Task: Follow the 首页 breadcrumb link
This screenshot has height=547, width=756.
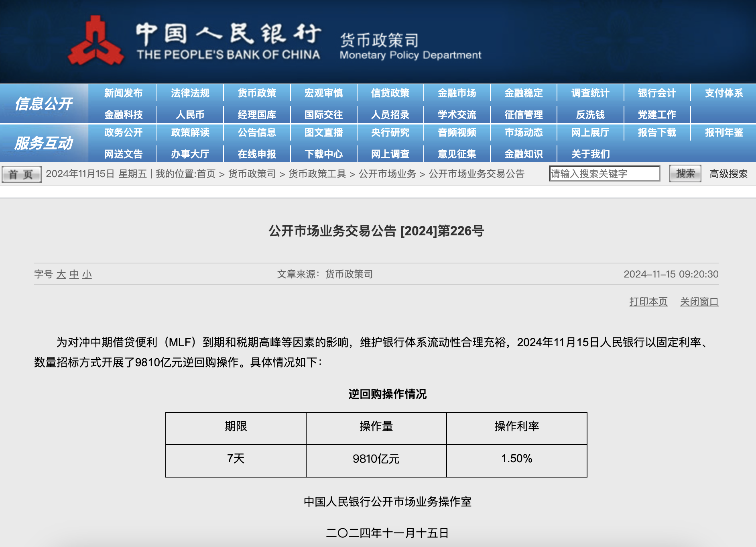Action: click(x=206, y=174)
